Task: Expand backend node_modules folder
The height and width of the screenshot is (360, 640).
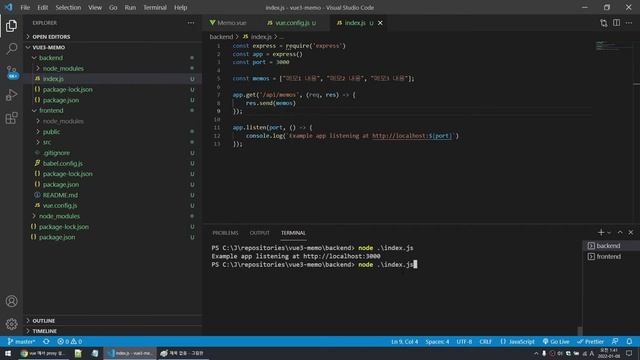Action: [112, 69]
